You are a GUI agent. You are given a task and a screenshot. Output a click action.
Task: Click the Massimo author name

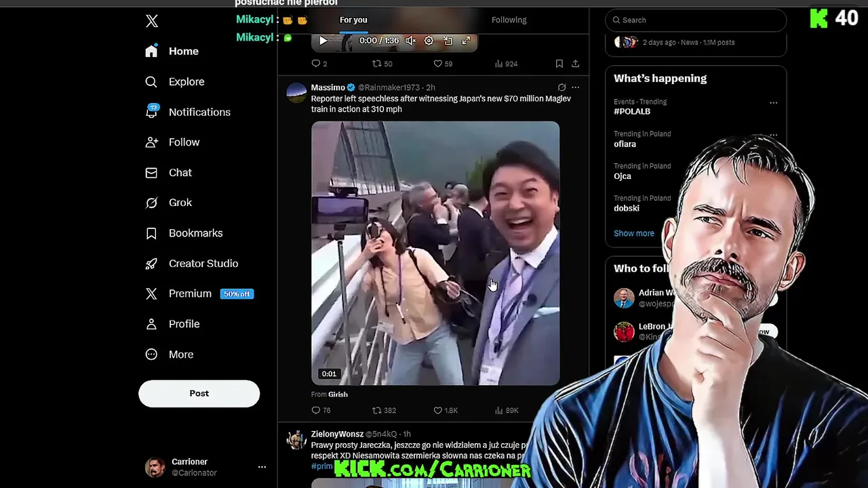point(328,87)
